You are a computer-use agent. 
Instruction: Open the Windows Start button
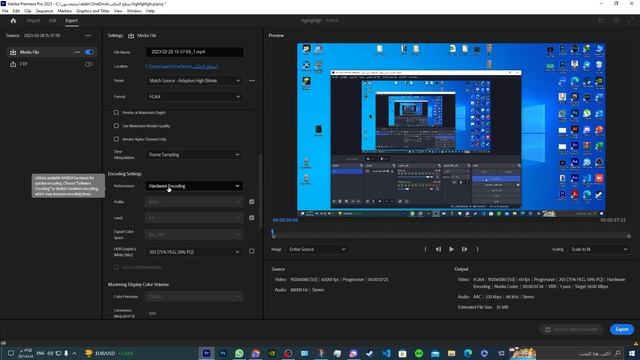[x=632, y=353]
